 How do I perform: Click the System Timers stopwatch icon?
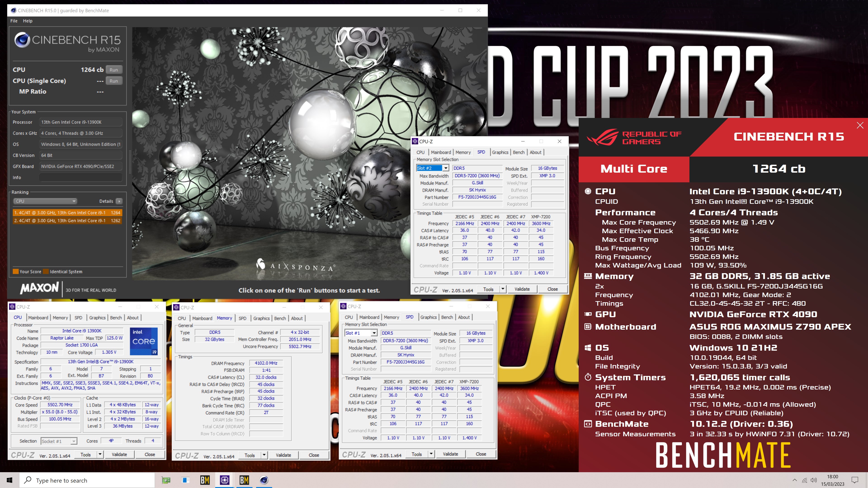coord(588,377)
